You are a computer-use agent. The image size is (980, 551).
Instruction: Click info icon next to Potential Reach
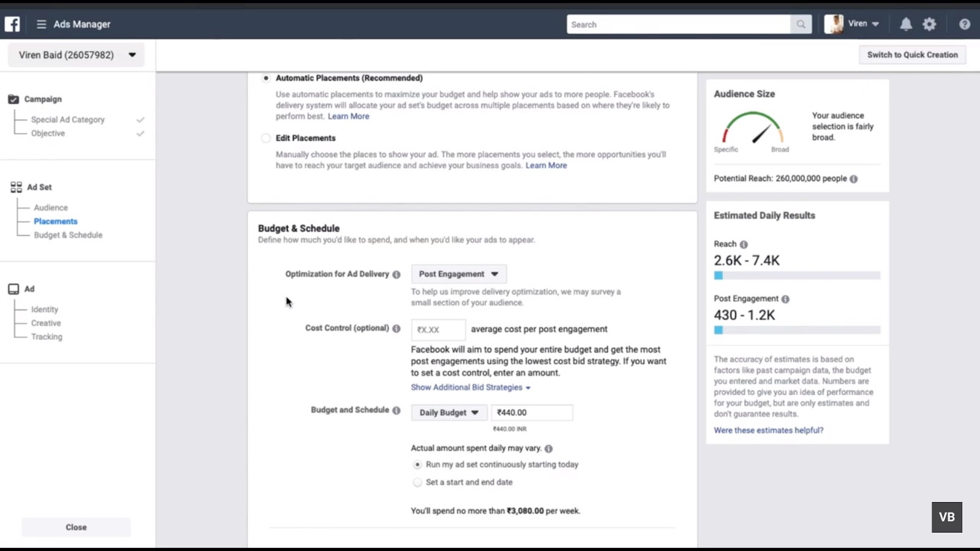click(854, 179)
